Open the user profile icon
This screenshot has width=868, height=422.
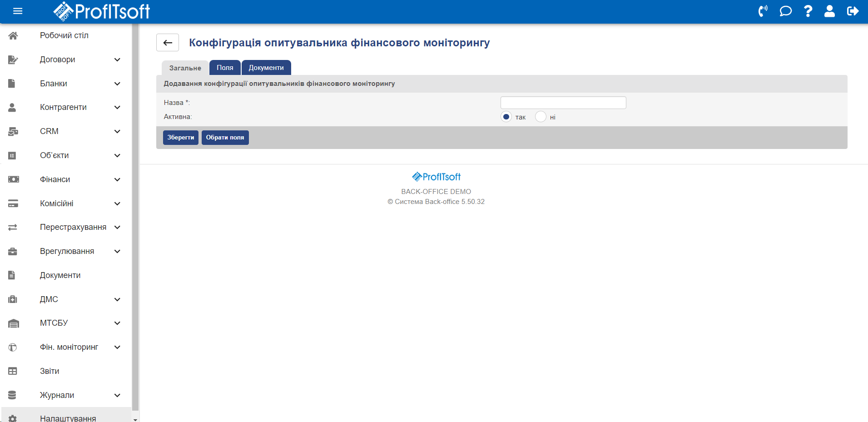829,11
